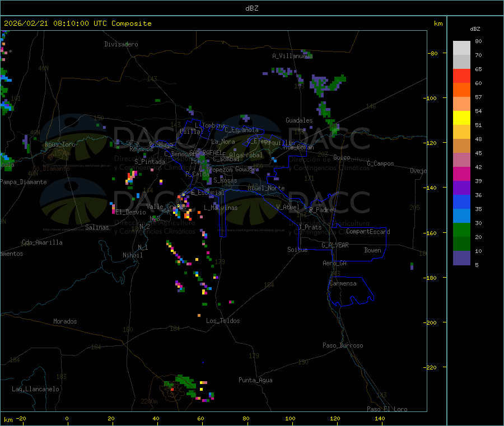Click the dBZ title at top
Screen dimensions: 504x426
(x=251, y=8)
